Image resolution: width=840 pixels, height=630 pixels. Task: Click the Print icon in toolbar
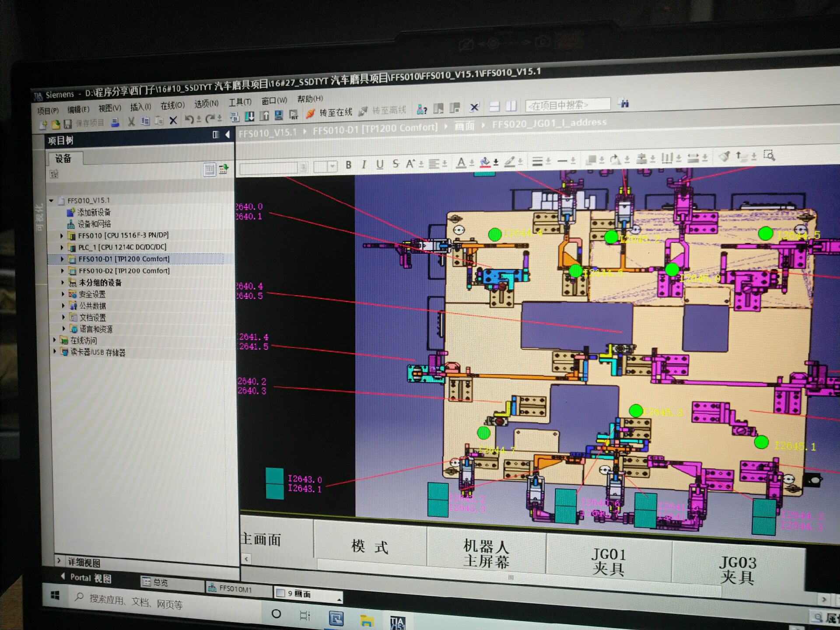point(115,122)
